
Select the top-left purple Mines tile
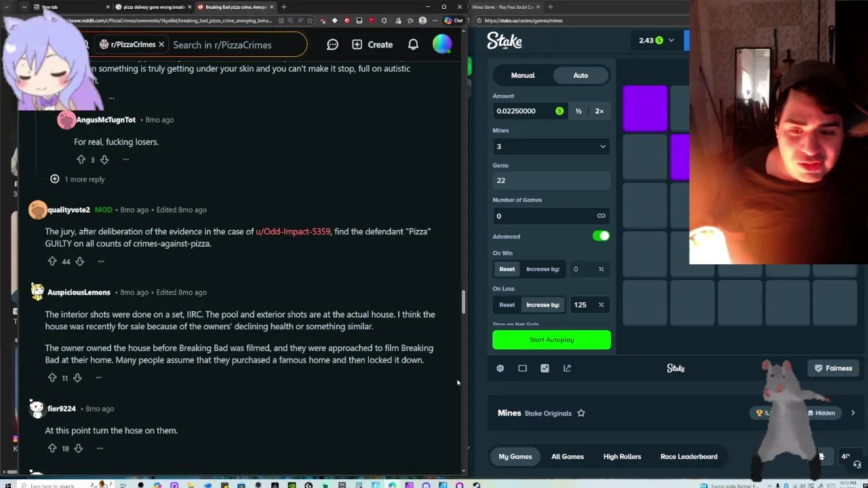tap(645, 108)
